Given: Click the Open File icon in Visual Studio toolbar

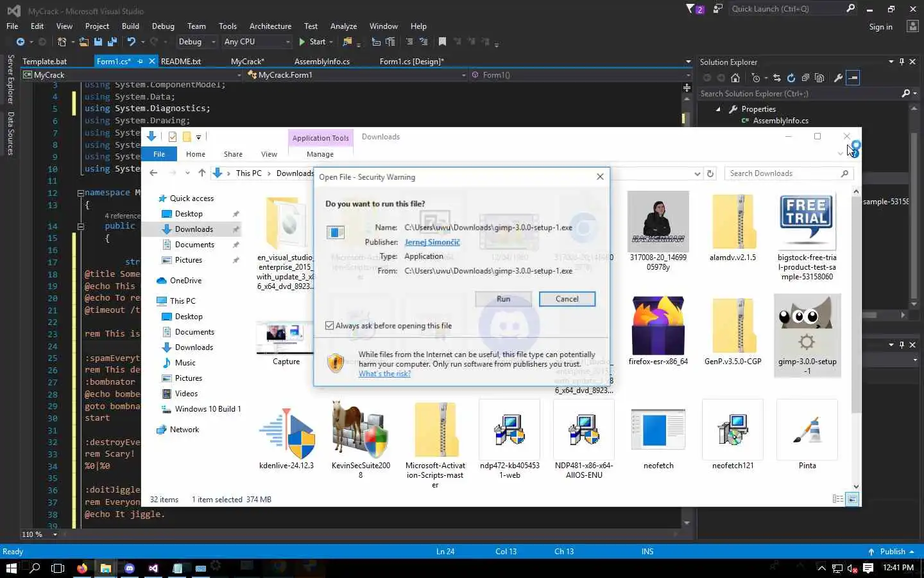Looking at the screenshot, I should click(83, 42).
